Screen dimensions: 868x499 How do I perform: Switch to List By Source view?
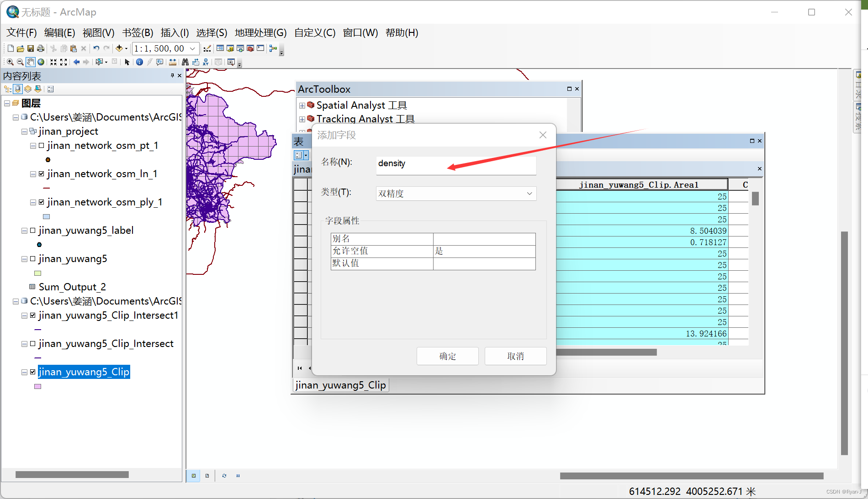pyautogui.click(x=18, y=89)
